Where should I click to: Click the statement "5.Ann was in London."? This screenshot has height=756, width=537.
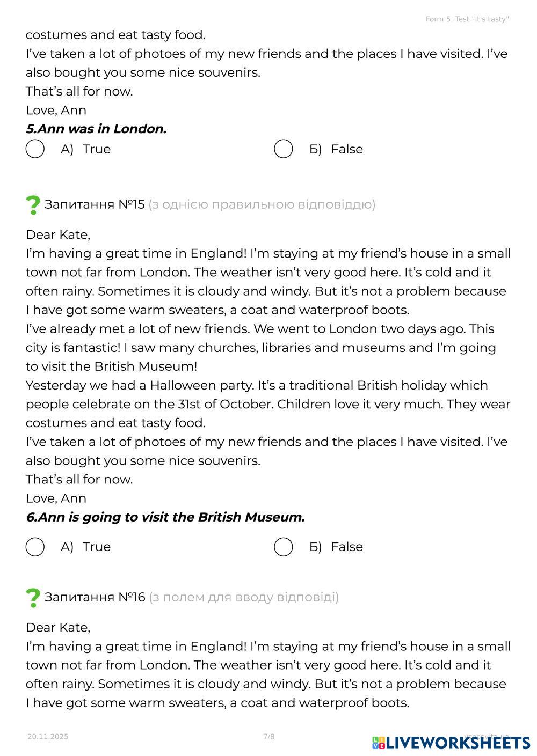point(96,129)
